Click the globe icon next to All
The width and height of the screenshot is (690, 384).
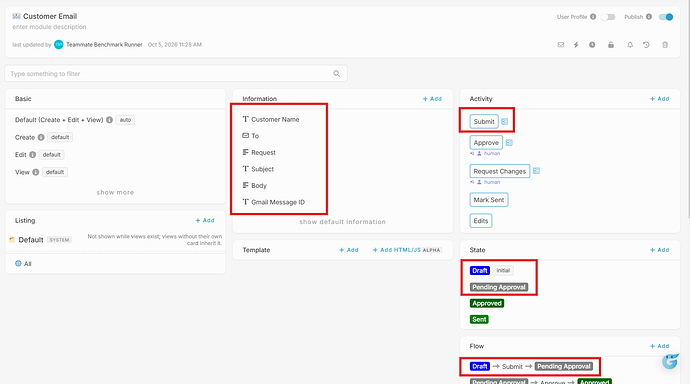[x=18, y=263]
